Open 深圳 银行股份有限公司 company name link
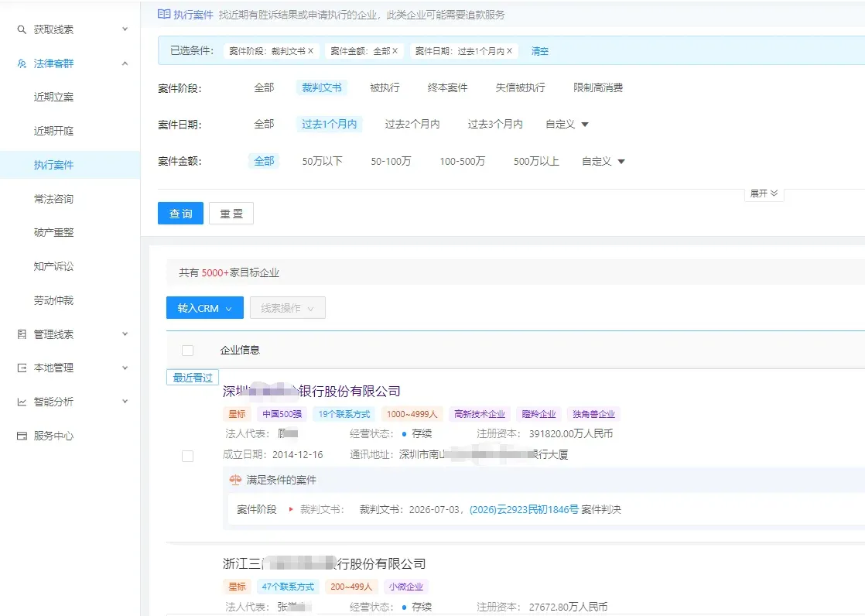Image resolution: width=865 pixels, height=616 pixels. 312,392
